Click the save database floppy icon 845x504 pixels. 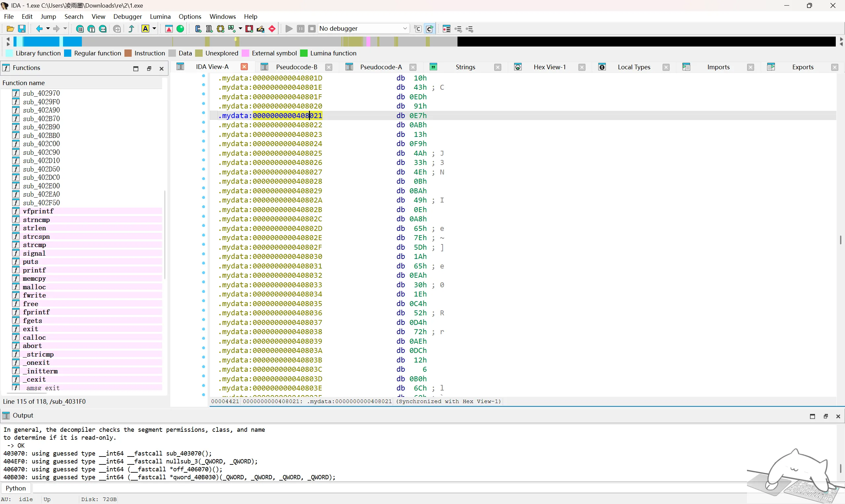[x=22, y=29]
